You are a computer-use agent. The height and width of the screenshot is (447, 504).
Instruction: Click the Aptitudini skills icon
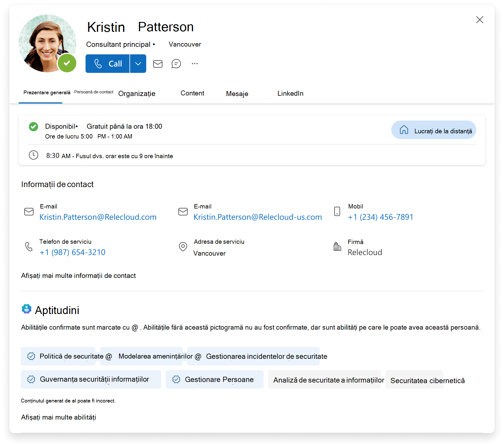[27, 309]
